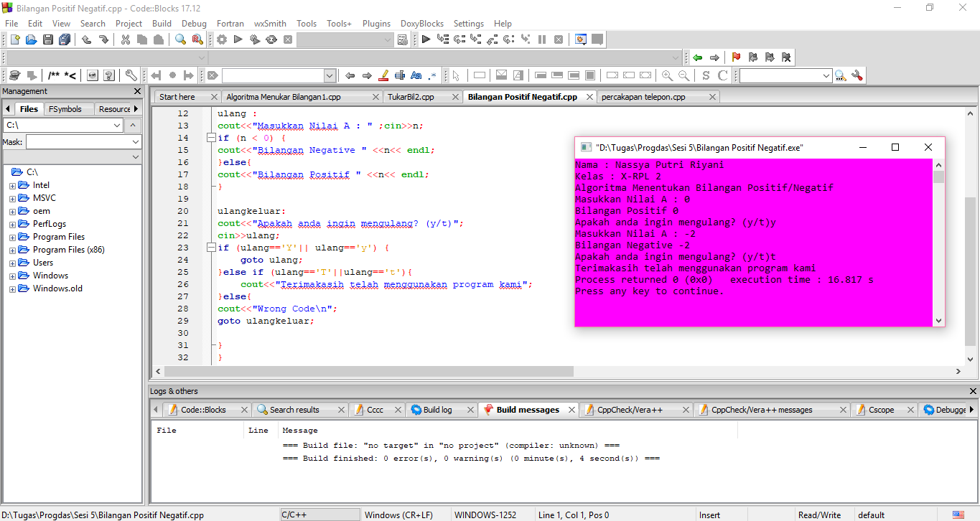Screen dimensions: 980x521
Task: Switch to FSymbols management tab
Action: [65, 109]
